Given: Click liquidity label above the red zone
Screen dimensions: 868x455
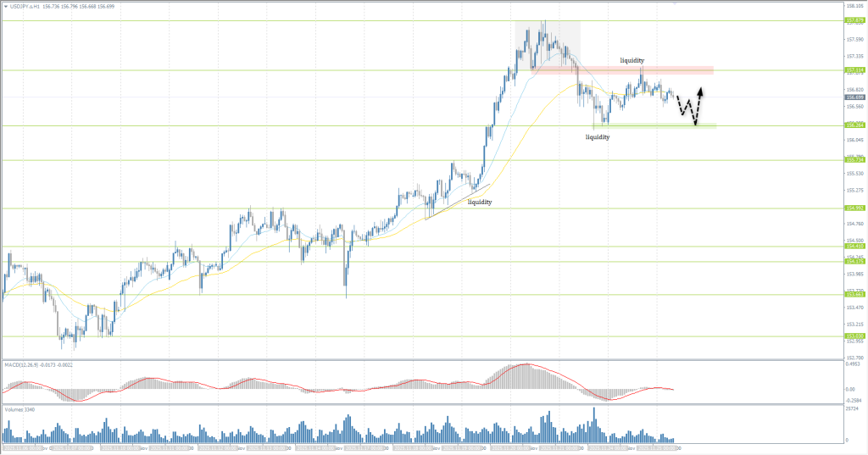Looking at the screenshot, I should [x=632, y=60].
